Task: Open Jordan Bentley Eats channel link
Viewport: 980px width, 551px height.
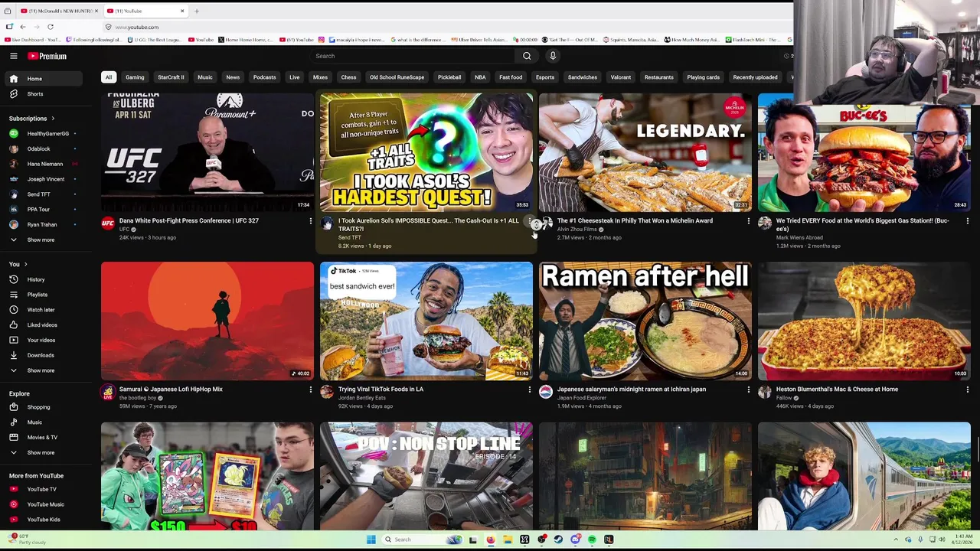Action: pyautogui.click(x=362, y=398)
